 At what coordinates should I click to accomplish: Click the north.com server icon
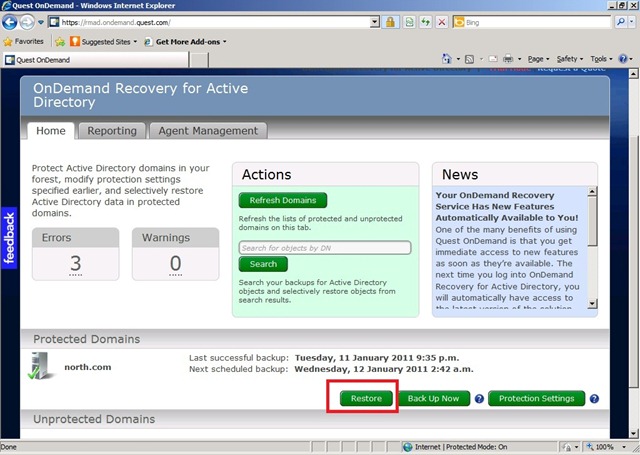pos(41,366)
